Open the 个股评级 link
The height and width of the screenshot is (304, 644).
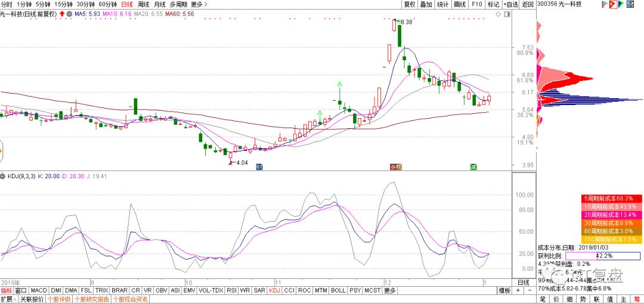click(59, 299)
